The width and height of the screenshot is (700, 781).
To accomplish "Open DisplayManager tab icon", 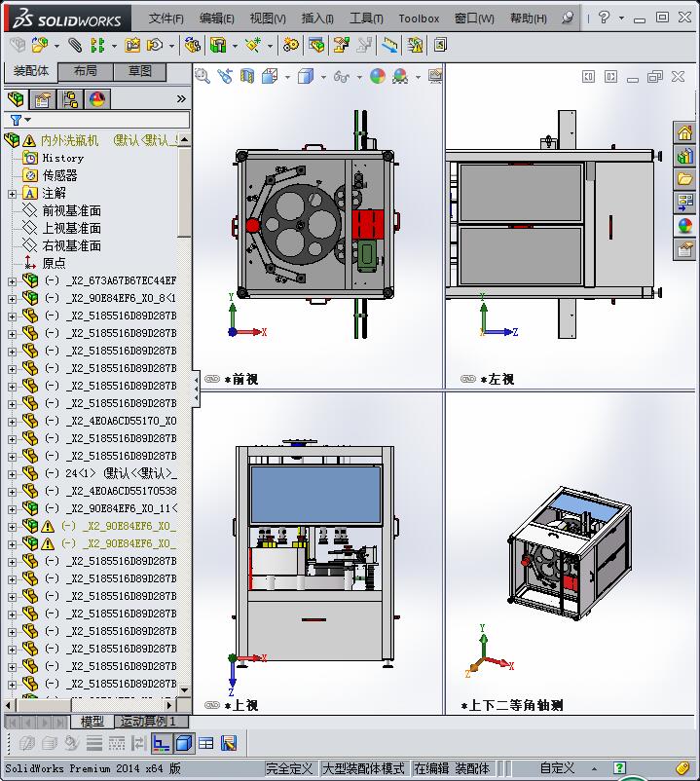I will click(x=97, y=99).
